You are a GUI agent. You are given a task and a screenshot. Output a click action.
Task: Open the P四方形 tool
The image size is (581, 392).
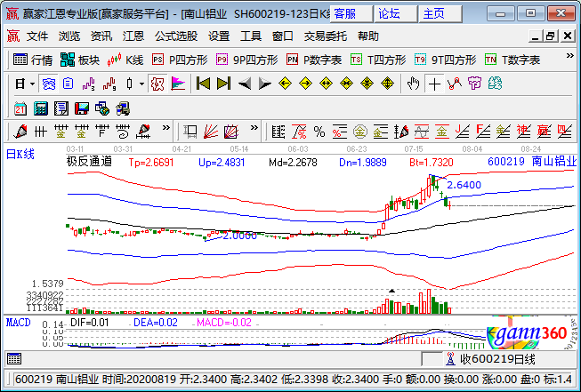tap(180, 60)
